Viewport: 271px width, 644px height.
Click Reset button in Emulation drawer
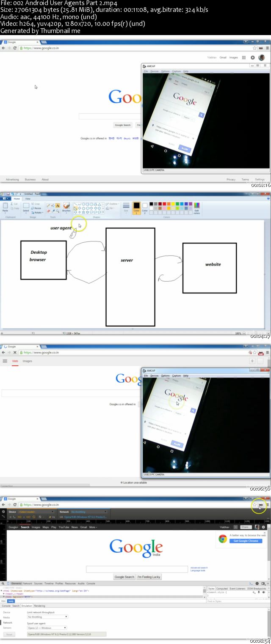9,634
